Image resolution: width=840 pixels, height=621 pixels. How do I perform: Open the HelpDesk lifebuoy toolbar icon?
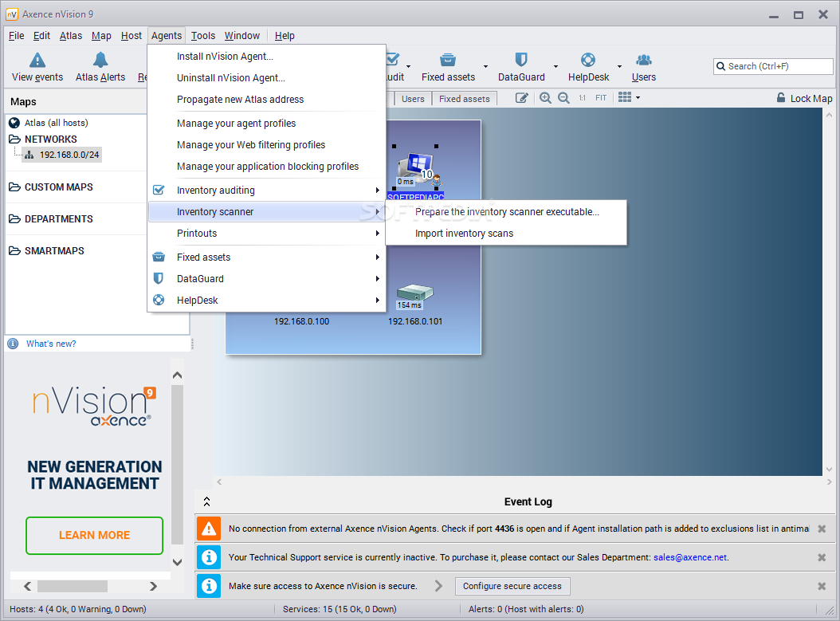click(588, 60)
